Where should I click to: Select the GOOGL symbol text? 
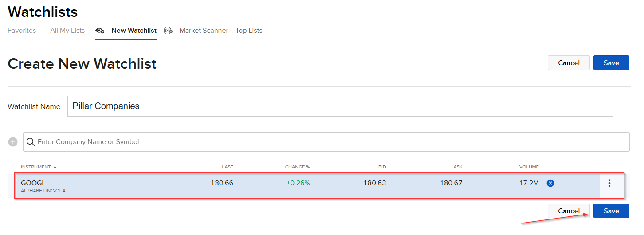pyautogui.click(x=33, y=183)
